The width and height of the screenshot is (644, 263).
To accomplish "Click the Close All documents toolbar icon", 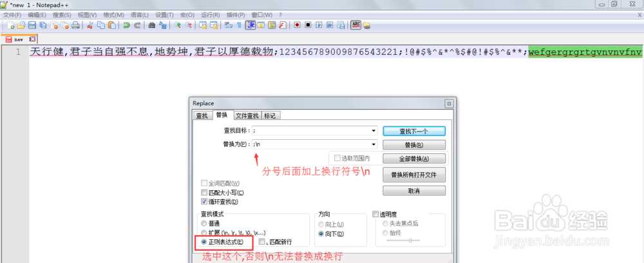I will point(64,25).
